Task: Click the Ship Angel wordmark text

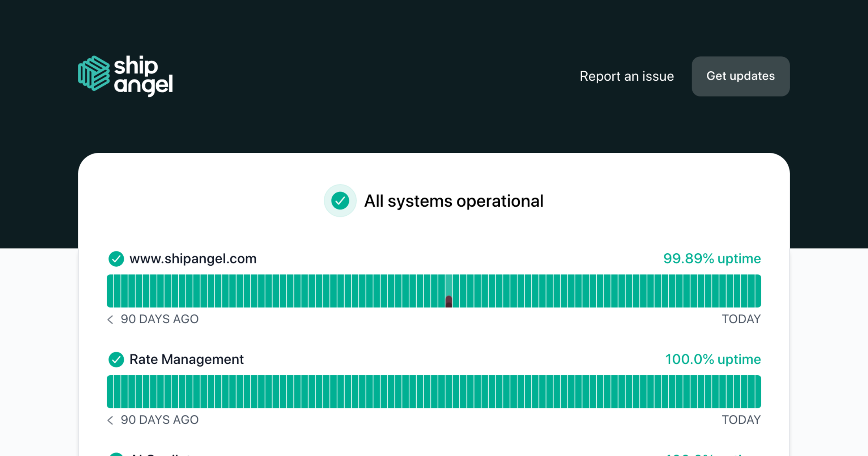Action: coord(143,76)
